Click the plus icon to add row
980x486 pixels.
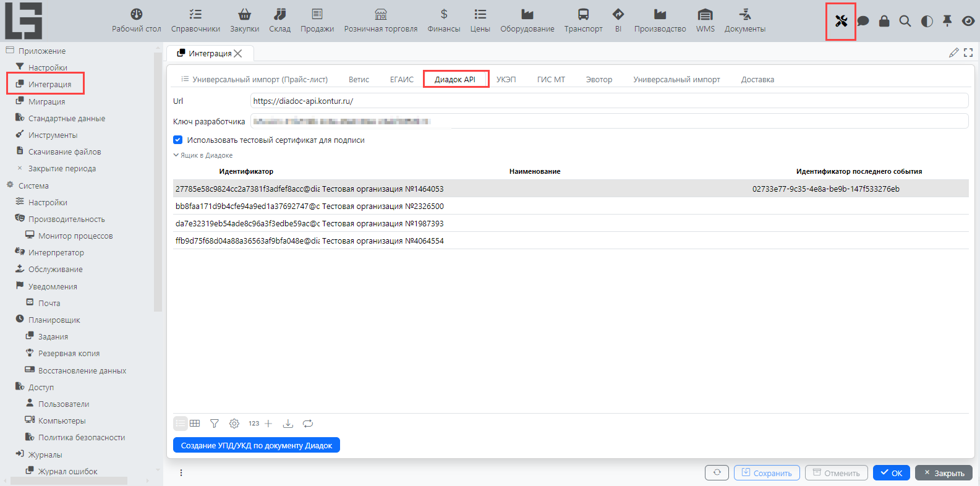[x=268, y=424]
